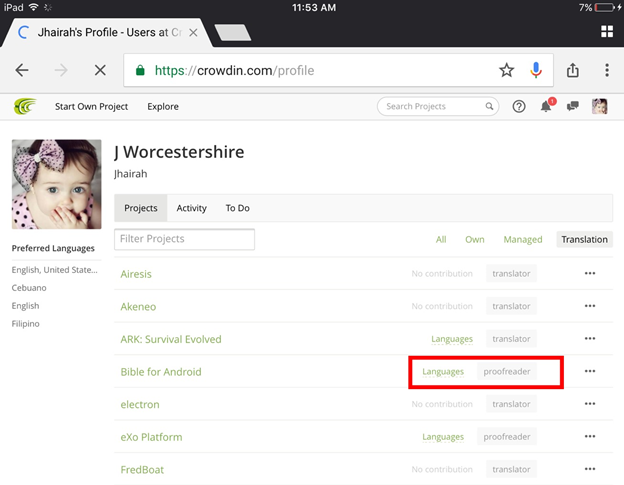Open the eXo Platform project
Image resolution: width=624 pixels, height=485 pixels.
(x=151, y=437)
